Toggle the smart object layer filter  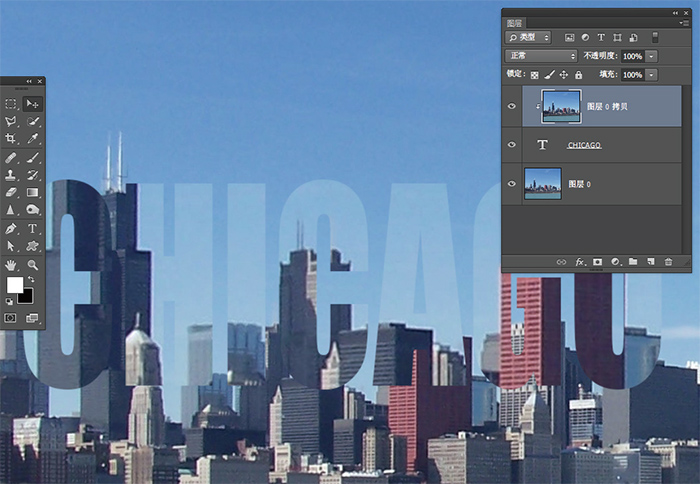click(x=633, y=38)
